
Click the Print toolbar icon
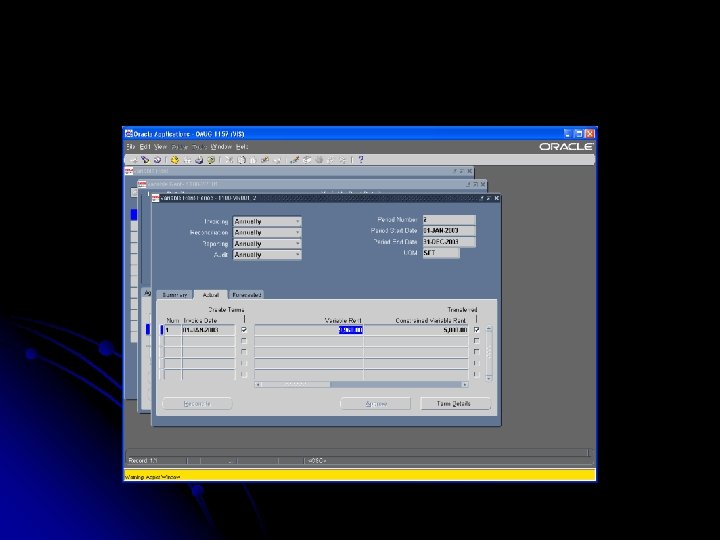tap(199, 160)
